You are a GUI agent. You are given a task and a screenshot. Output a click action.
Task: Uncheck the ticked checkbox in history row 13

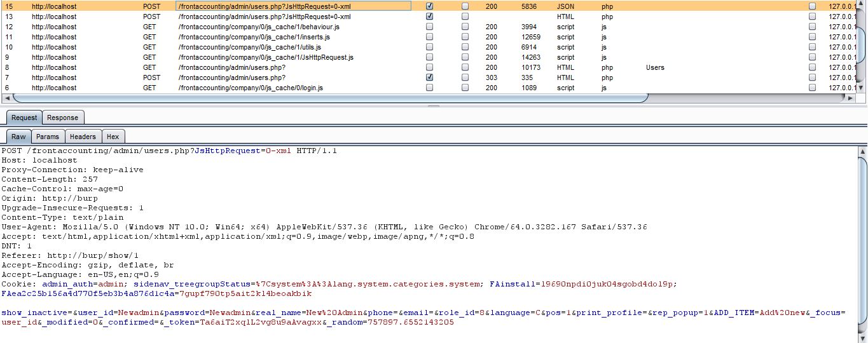coord(429,17)
